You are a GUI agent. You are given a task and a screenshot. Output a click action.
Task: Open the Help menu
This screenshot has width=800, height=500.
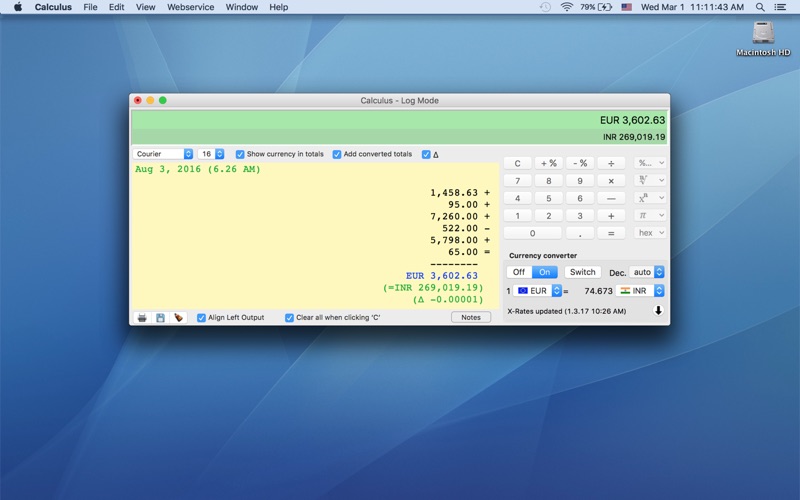coord(279,7)
